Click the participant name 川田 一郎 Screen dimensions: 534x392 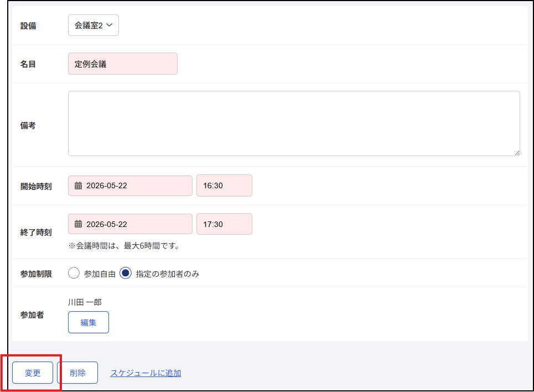[85, 302]
